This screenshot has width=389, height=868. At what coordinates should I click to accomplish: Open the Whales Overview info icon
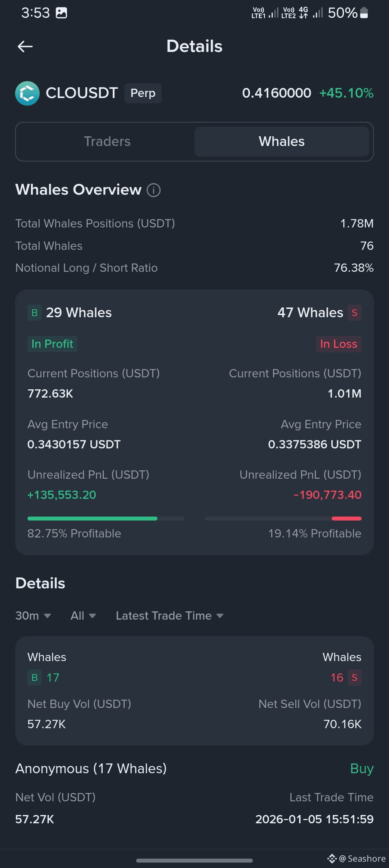click(153, 190)
